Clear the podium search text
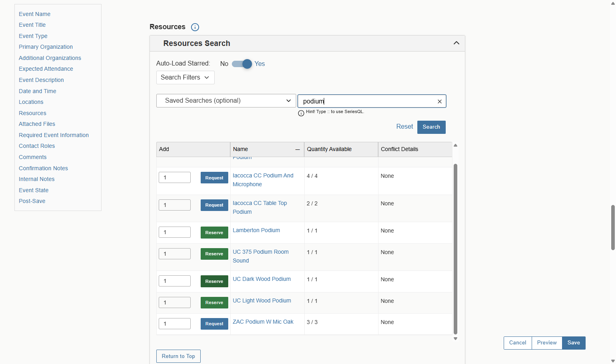This screenshot has width=616, height=364. pos(440,101)
